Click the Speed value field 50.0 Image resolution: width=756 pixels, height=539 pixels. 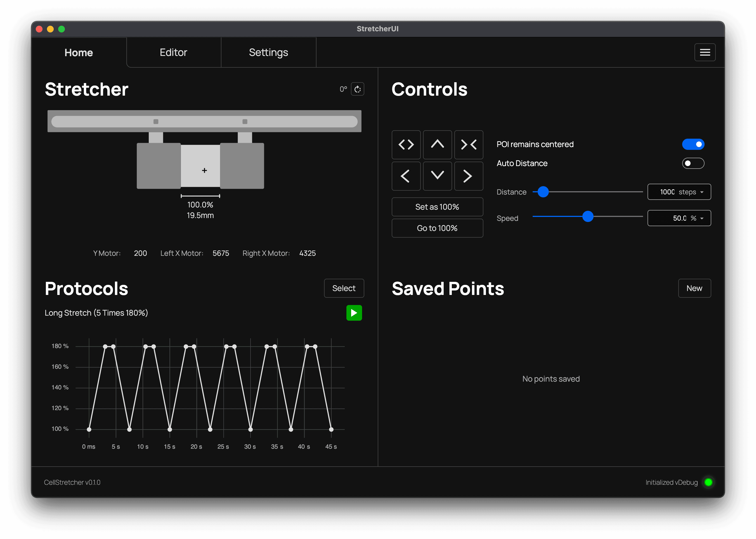coord(679,218)
